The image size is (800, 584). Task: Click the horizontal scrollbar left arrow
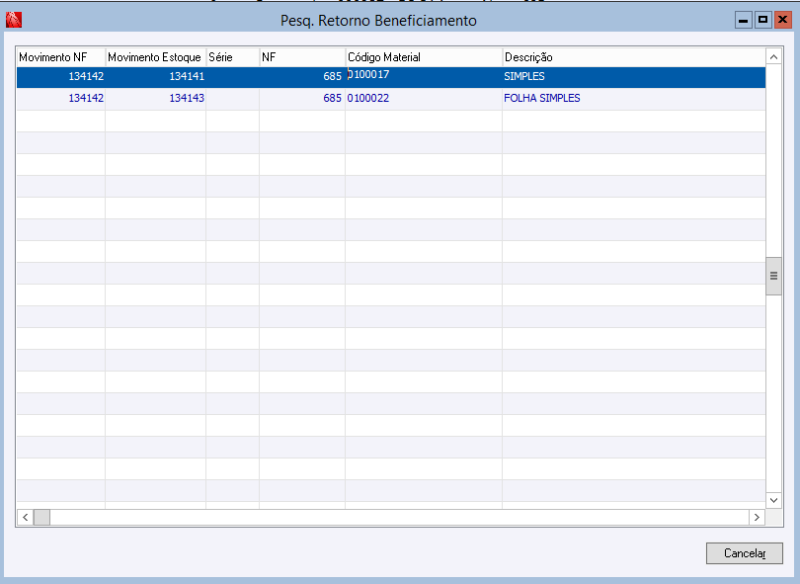pos(25,517)
